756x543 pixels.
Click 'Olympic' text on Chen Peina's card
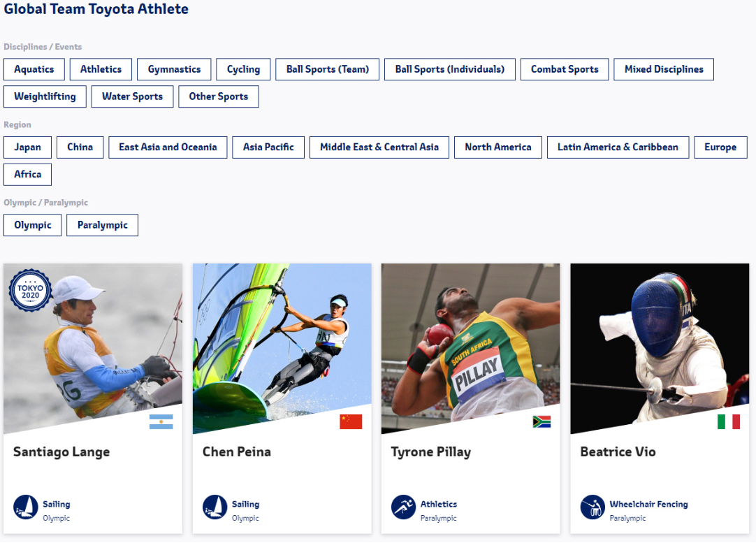pyautogui.click(x=245, y=518)
